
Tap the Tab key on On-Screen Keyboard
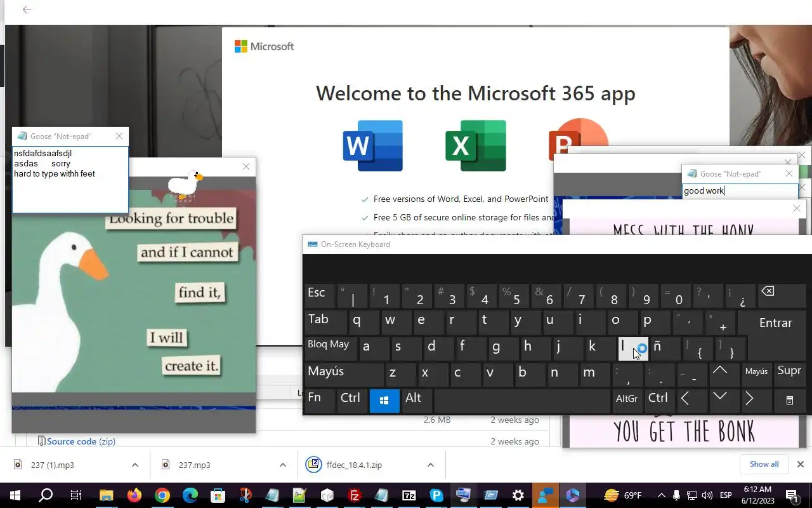(325, 321)
